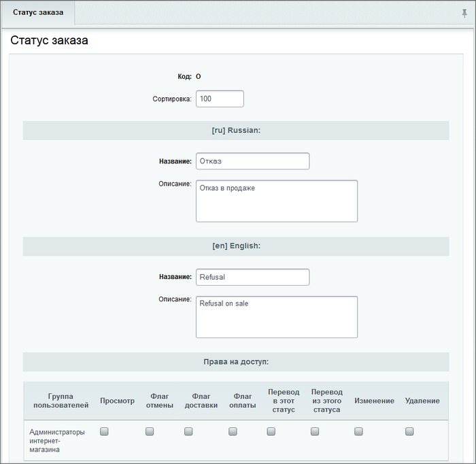Click the Russian Описание textarea Отказ в продаже
Image resolution: width=476 pixels, height=464 pixels.
pos(277,201)
